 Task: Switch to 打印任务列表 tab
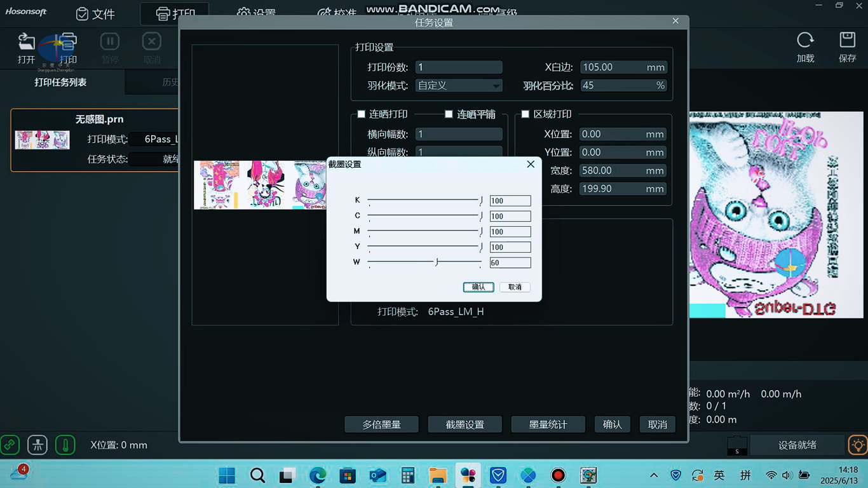click(60, 83)
